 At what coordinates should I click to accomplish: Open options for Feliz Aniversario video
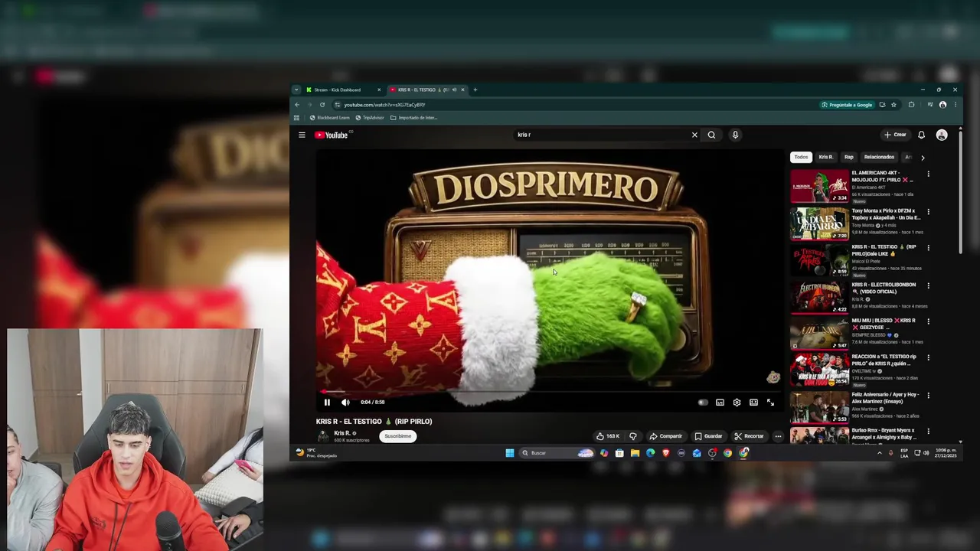[x=928, y=395]
